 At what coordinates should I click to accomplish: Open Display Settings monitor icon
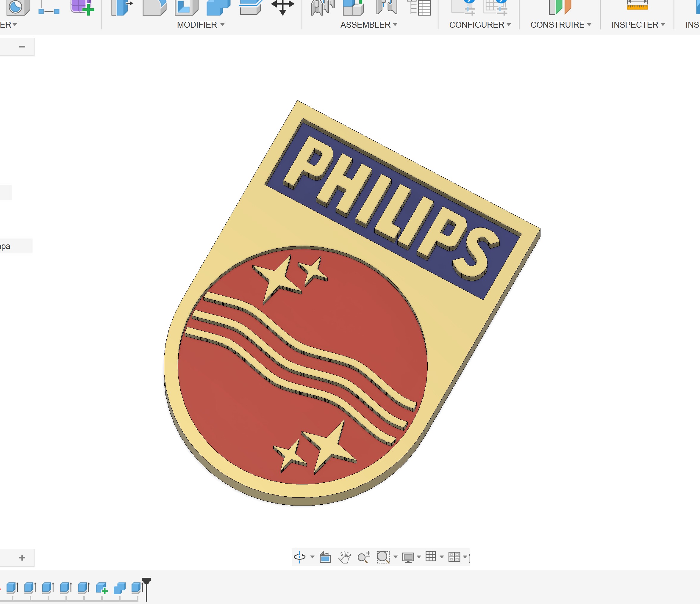pyautogui.click(x=408, y=557)
